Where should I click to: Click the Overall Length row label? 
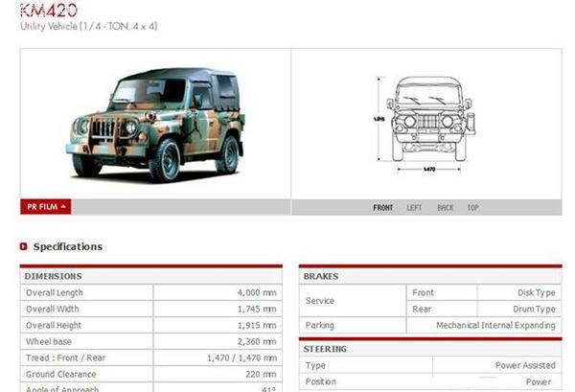55,293
